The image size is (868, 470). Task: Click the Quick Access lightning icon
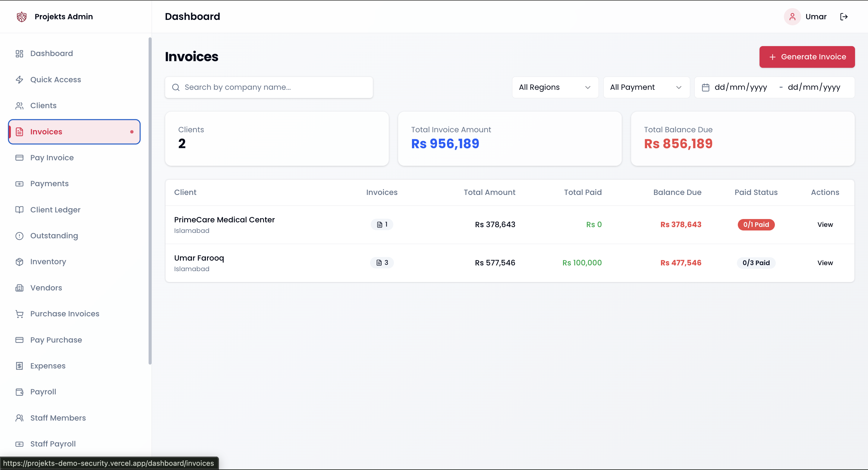[20, 80]
